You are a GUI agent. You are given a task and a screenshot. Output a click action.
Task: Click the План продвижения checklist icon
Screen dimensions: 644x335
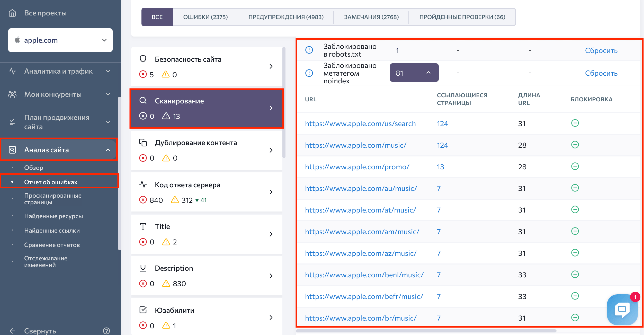[12, 122]
